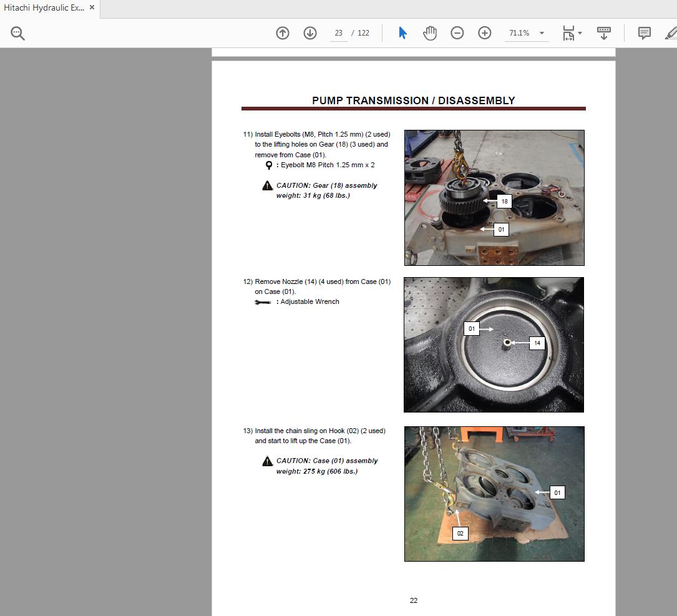Click the fit one full page icon
Viewport: 677px width, 616px height.
coord(568,32)
